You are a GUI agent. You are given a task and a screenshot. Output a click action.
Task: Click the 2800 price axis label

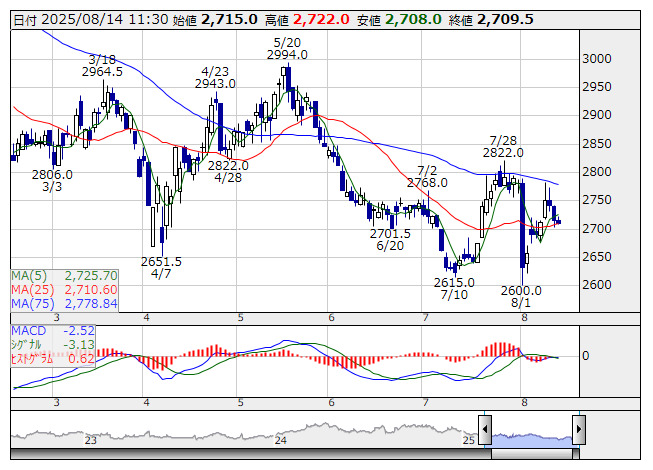point(597,172)
